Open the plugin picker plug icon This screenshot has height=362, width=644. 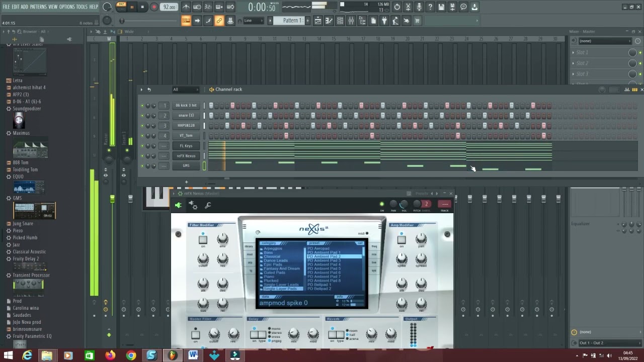coord(384,21)
